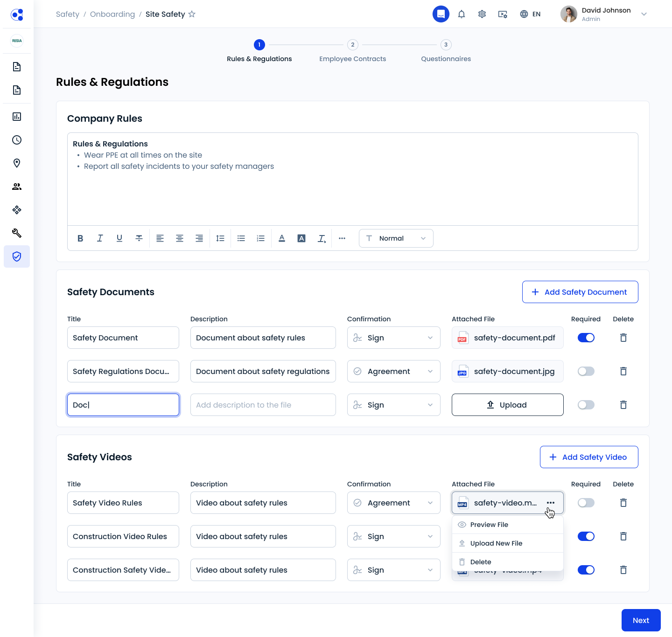Delete the Safety Regulations Document row
The height and width of the screenshot is (637, 672).
click(x=623, y=371)
